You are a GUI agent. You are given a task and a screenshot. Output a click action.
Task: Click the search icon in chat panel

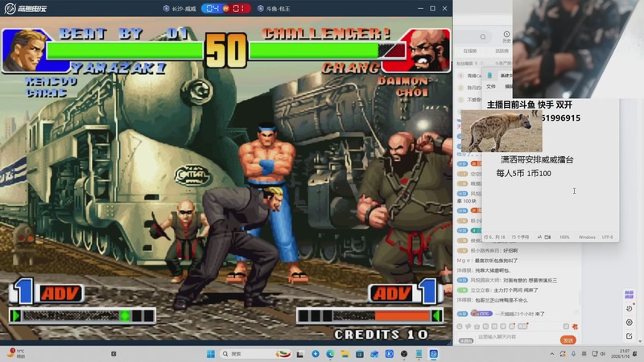[x=483, y=37]
